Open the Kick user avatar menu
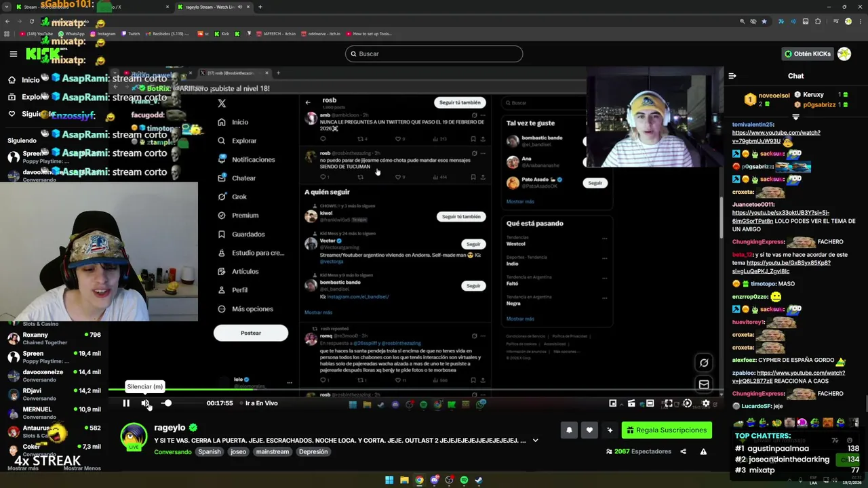The height and width of the screenshot is (488, 868). coord(844,54)
